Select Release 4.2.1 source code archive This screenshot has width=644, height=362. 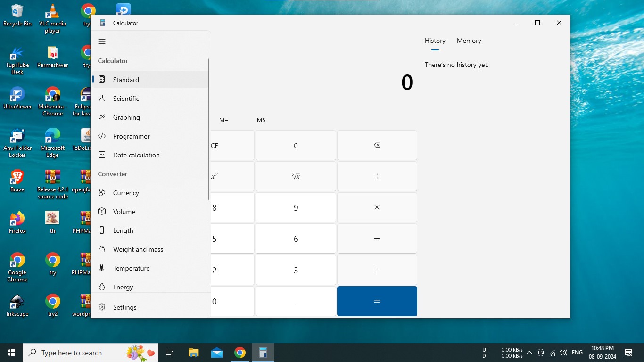point(52,185)
